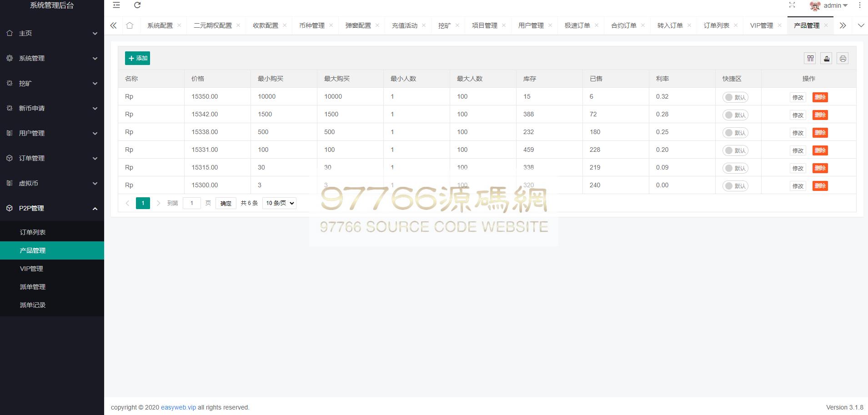Open the column filter grid icon
868x415 pixels.
tap(810, 58)
